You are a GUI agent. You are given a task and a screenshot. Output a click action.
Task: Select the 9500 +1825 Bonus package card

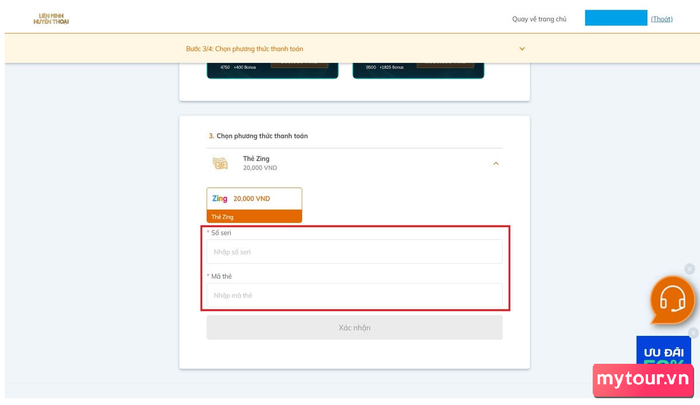(x=418, y=71)
